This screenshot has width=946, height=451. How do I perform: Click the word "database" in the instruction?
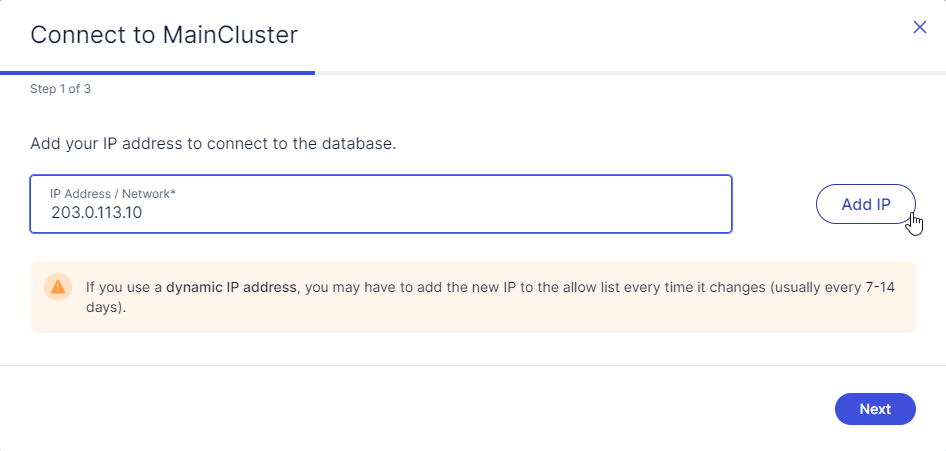click(360, 144)
